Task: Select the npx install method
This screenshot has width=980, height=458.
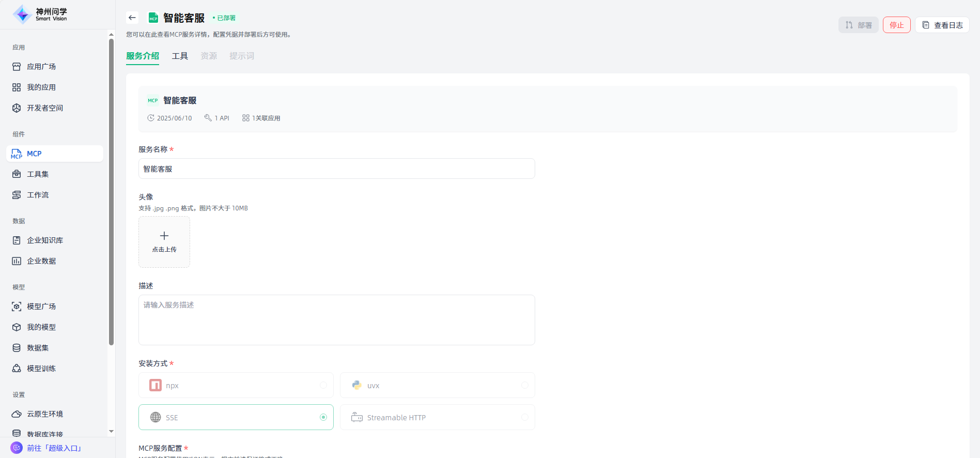Action: (x=236, y=386)
